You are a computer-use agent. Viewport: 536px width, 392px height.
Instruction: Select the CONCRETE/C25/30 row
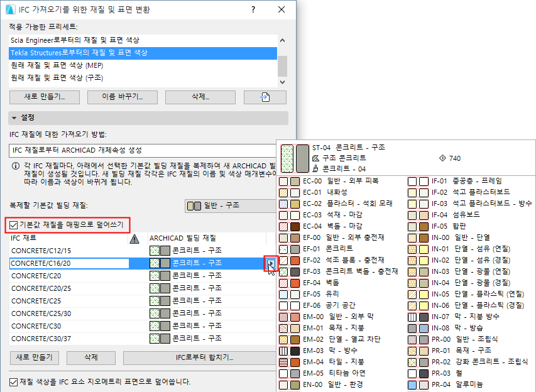click(142, 313)
